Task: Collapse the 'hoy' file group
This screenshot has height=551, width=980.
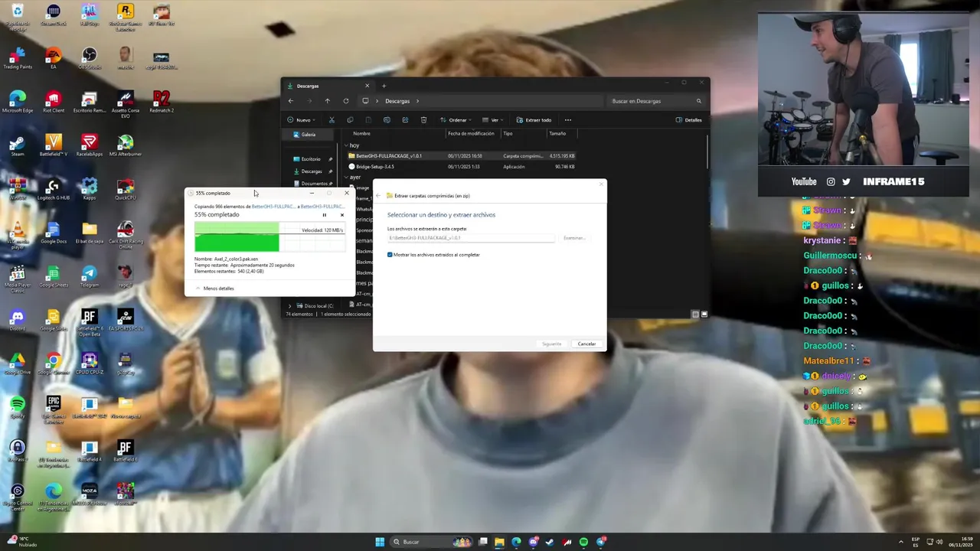Action: pyautogui.click(x=346, y=145)
